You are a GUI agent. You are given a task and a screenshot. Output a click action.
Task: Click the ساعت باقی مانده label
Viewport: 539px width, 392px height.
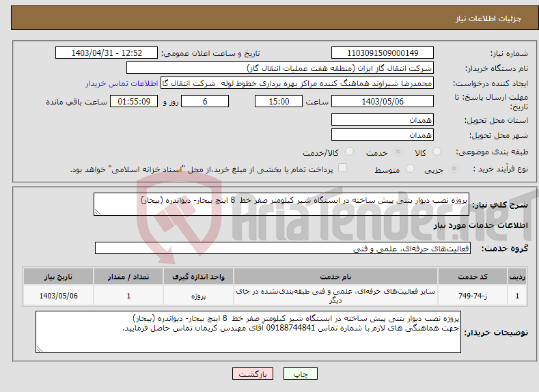77,102
